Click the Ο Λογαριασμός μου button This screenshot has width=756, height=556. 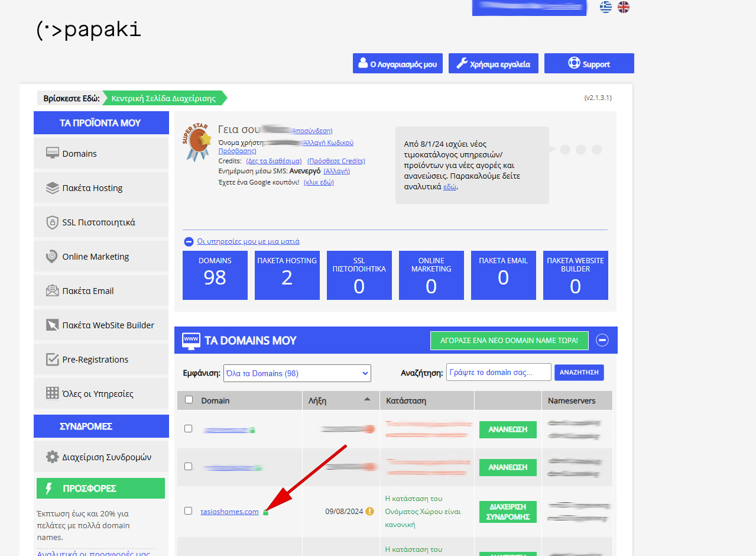coord(397,64)
